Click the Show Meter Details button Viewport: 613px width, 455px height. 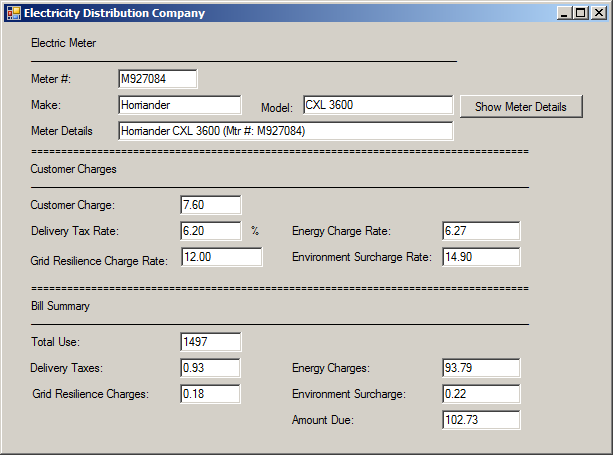[521, 106]
